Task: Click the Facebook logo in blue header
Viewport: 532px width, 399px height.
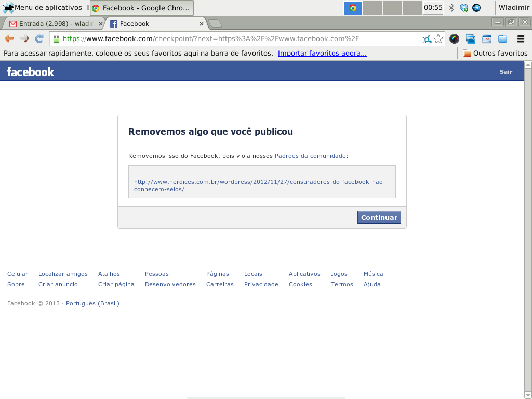Action: 30,72
